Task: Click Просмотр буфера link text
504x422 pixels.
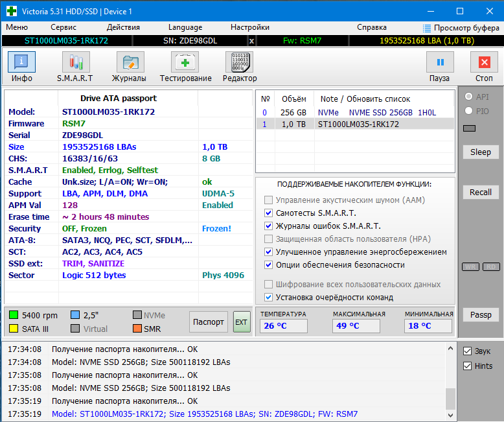Action: tap(466, 29)
